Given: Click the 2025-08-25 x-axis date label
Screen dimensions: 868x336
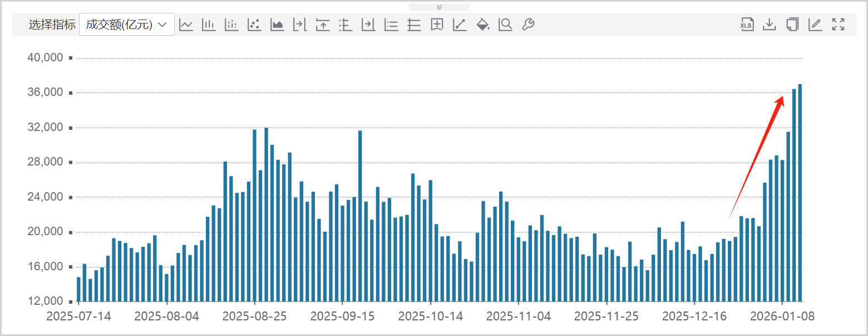Looking at the screenshot, I should [x=254, y=316].
